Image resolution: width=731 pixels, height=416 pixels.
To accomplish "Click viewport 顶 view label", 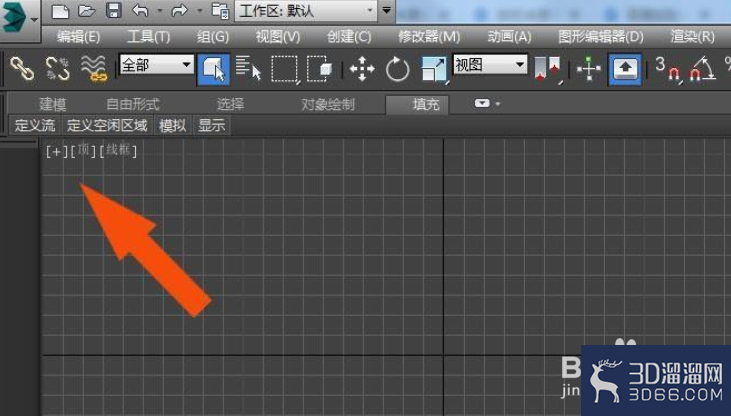I will (x=83, y=151).
